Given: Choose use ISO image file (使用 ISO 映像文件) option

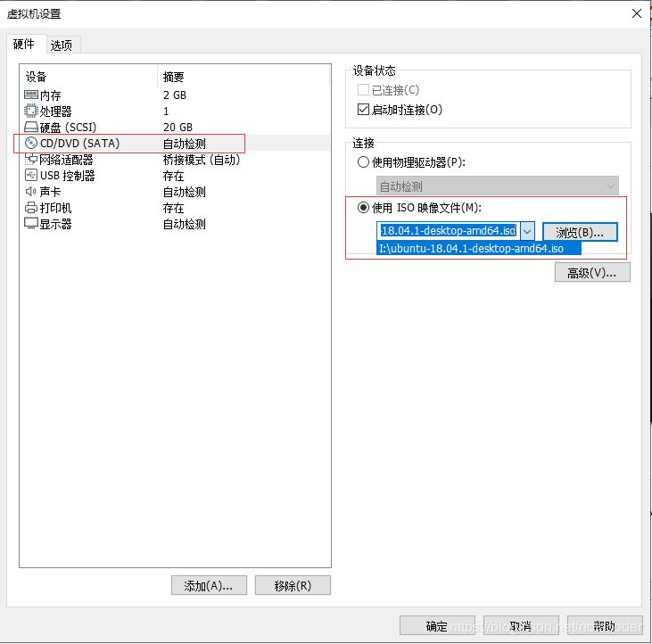Looking at the screenshot, I should [x=363, y=208].
